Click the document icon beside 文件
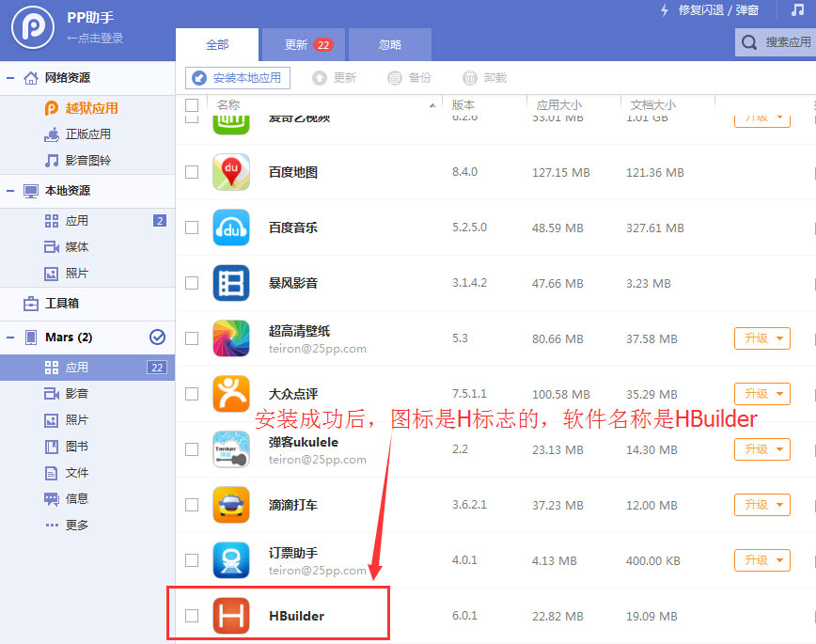The height and width of the screenshot is (644, 816). tap(51, 473)
